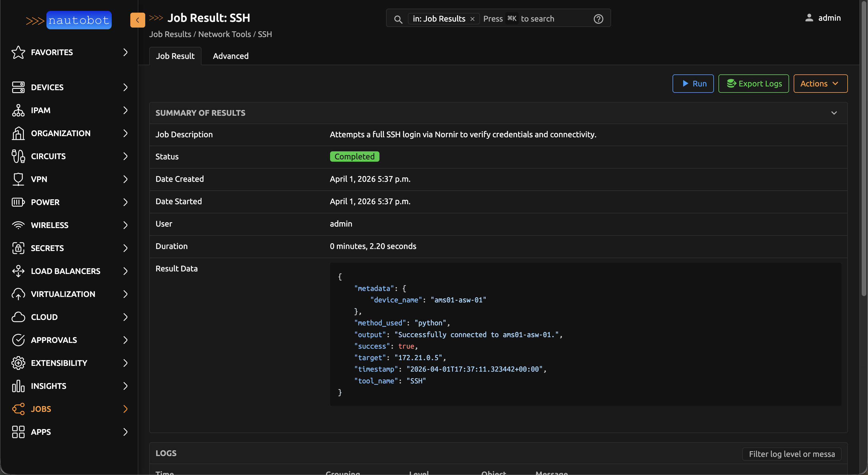Open the search help question icon
The width and height of the screenshot is (868, 475).
[x=598, y=19]
